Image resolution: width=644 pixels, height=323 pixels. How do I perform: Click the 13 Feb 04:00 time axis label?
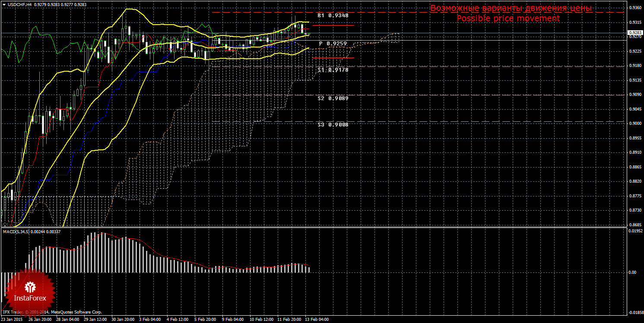[317, 320]
